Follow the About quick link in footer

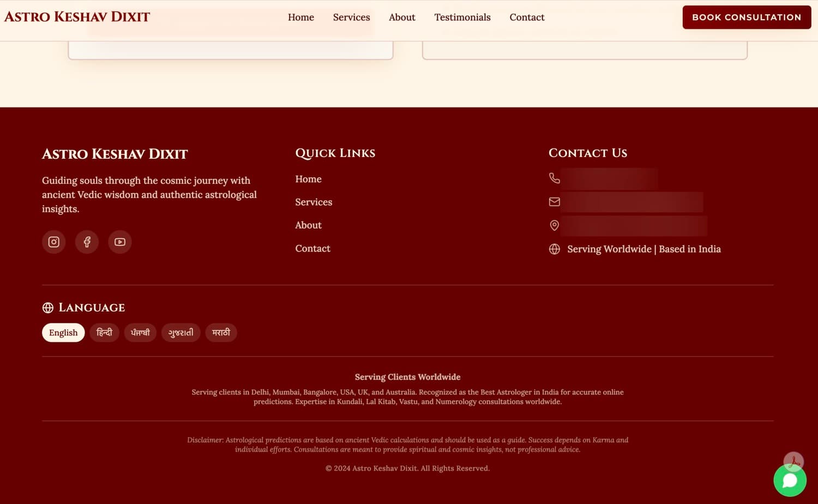pos(308,225)
